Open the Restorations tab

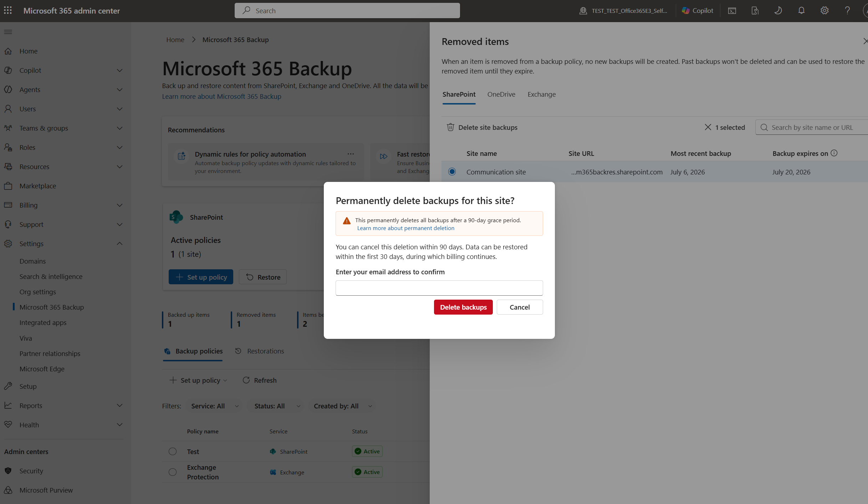tap(260, 351)
